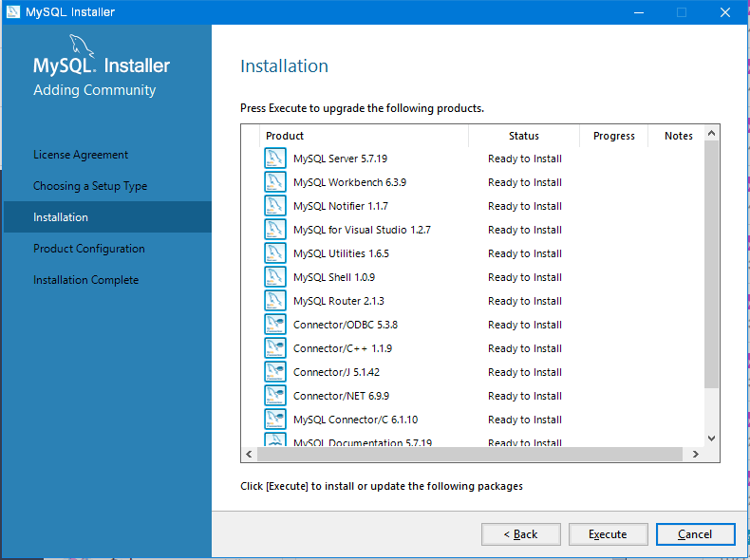Open the License Agreement step
Viewport: 750px width, 560px height.
click(x=81, y=155)
